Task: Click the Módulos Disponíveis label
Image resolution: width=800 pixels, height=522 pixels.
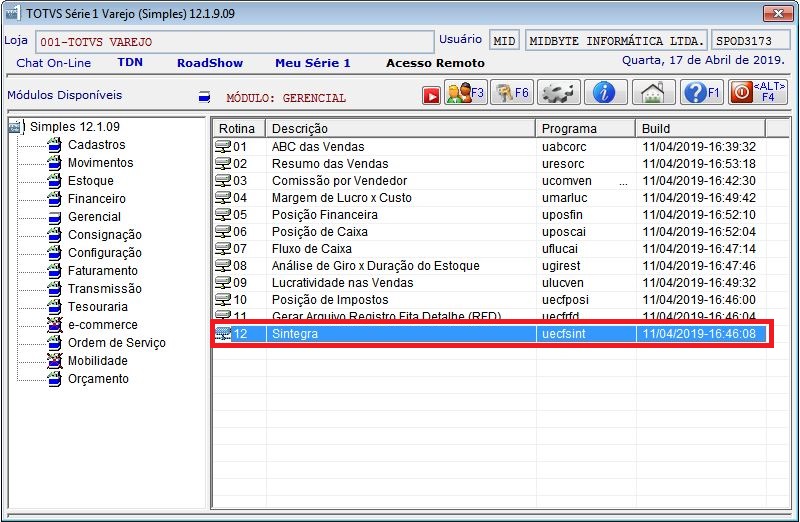Action: click(x=65, y=95)
